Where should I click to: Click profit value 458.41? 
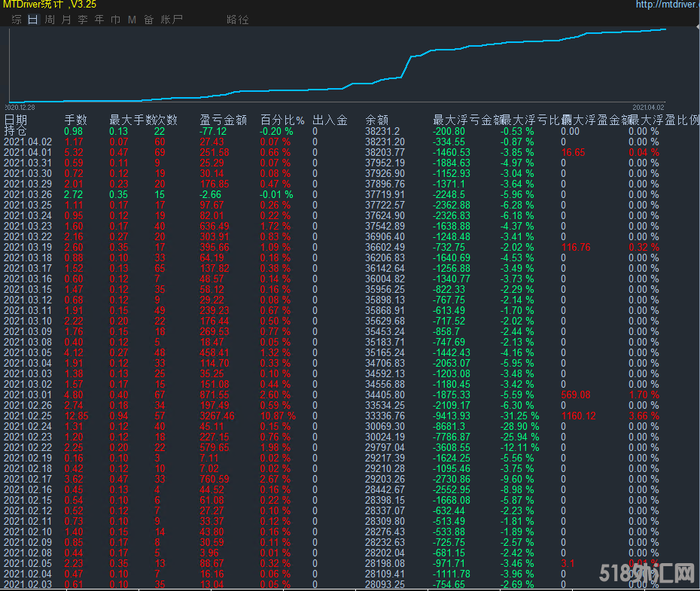point(215,352)
